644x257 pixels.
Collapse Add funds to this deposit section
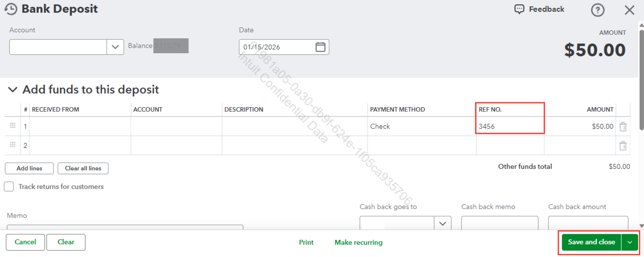click(13, 90)
